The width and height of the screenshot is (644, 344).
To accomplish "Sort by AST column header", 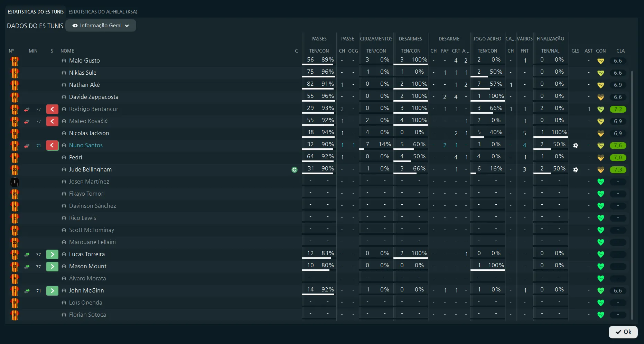I will click(x=588, y=51).
